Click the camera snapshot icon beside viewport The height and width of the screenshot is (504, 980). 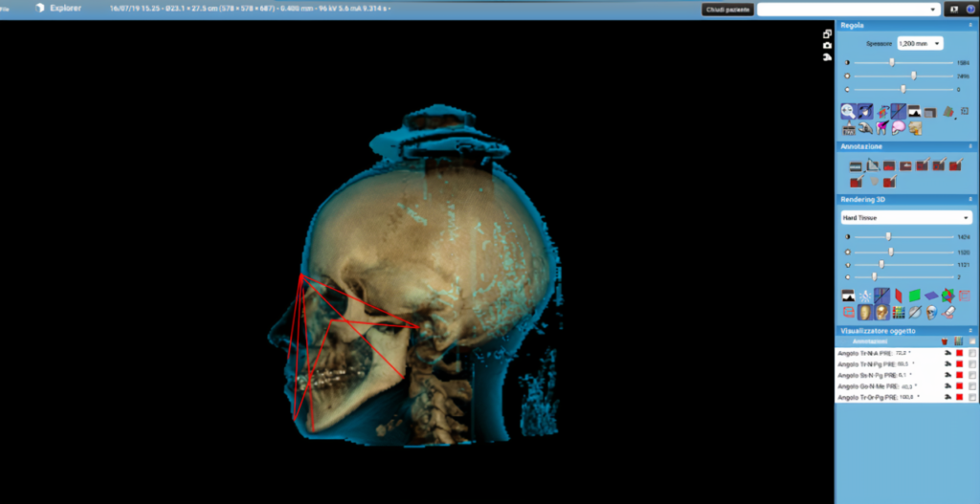click(828, 46)
